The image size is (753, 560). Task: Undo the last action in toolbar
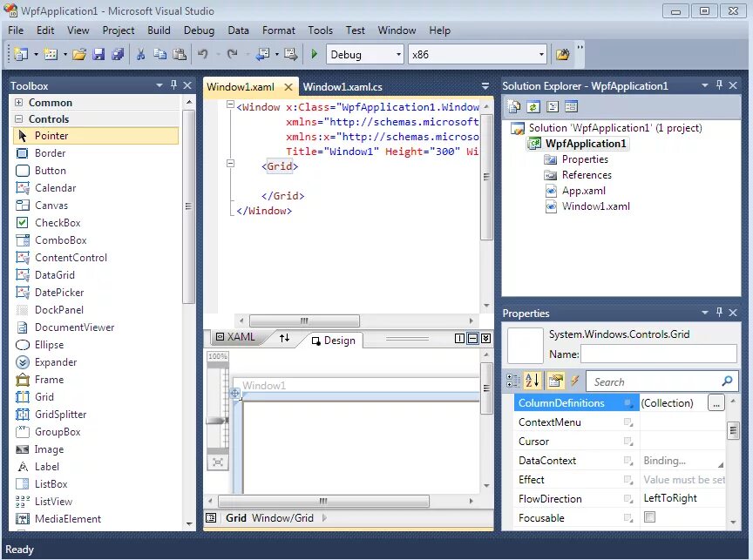pos(203,54)
